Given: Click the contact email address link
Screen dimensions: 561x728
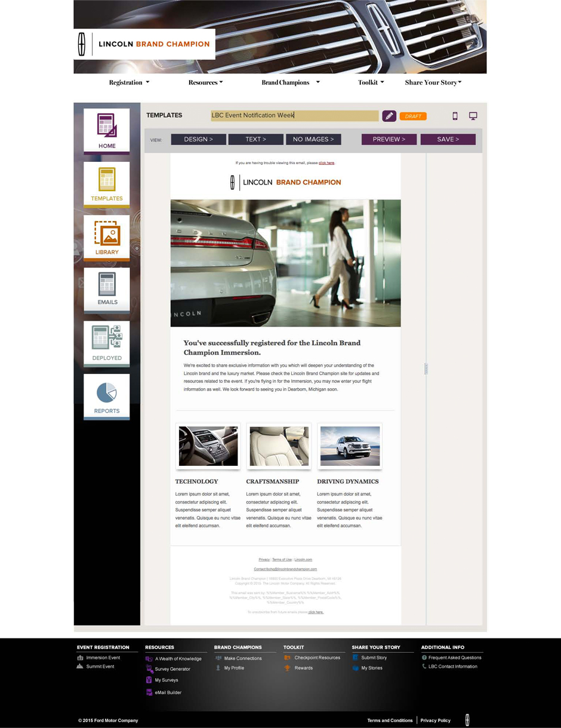Looking at the screenshot, I should pyautogui.click(x=285, y=569).
